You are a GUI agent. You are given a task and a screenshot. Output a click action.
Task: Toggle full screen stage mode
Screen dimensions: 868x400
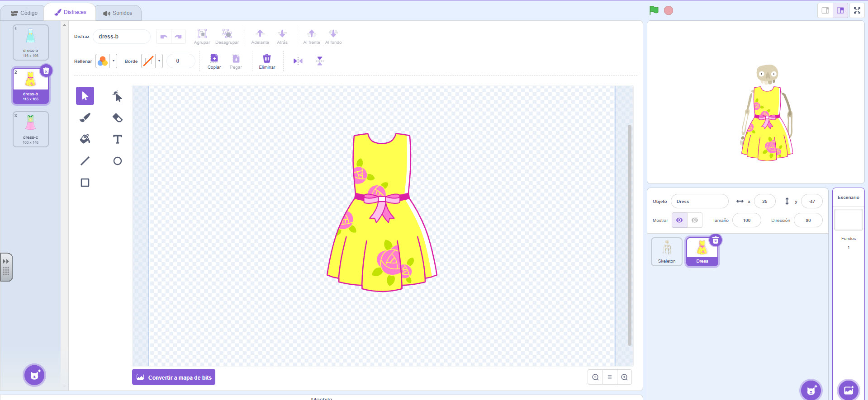[857, 10]
